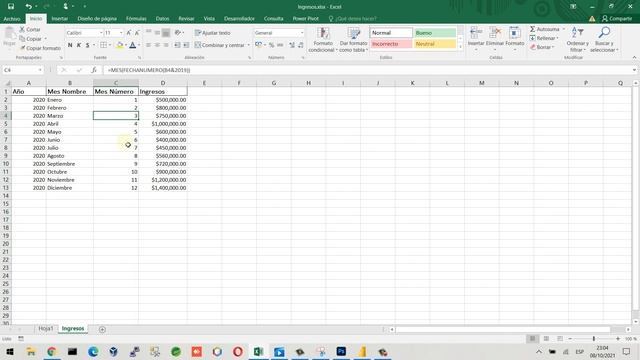Apply the Normal cell style
The image size is (640, 360).
(x=391, y=33)
